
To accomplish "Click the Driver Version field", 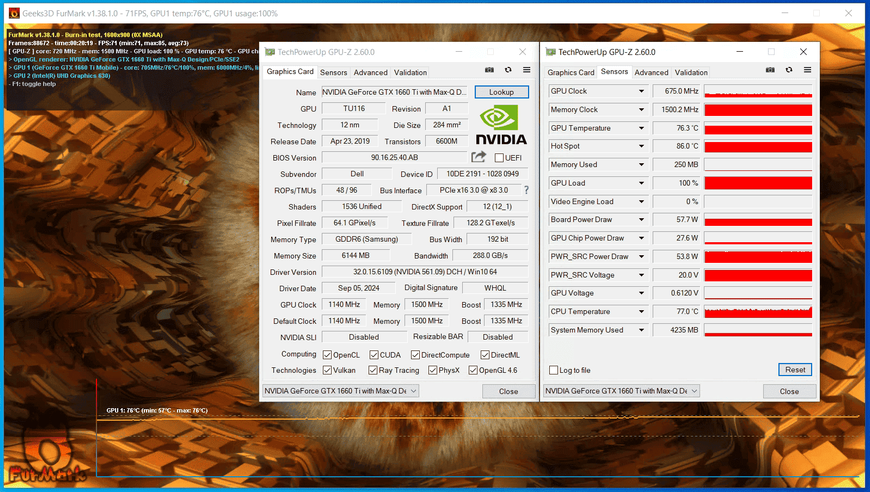I will (425, 272).
